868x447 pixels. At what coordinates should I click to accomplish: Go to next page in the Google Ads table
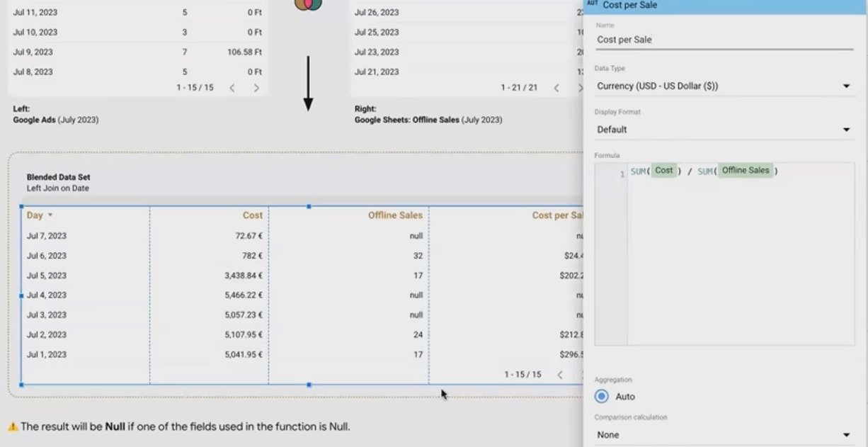pyautogui.click(x=256, y=88)
